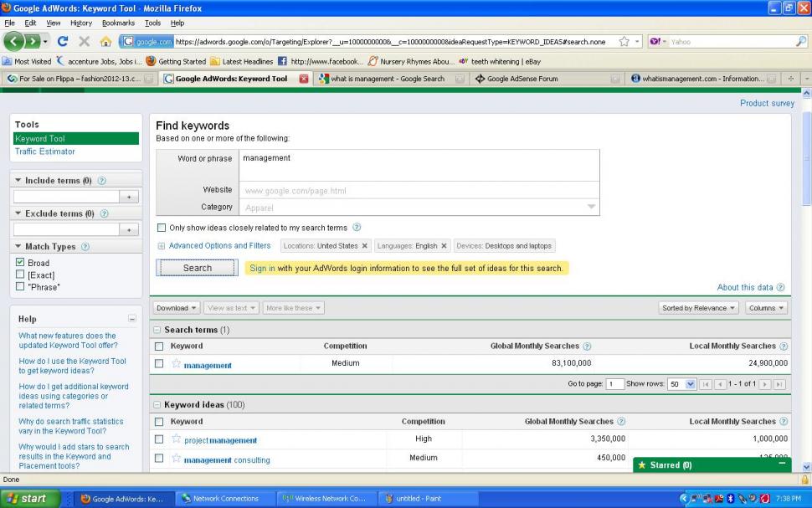Open the Tools menu

152,23
